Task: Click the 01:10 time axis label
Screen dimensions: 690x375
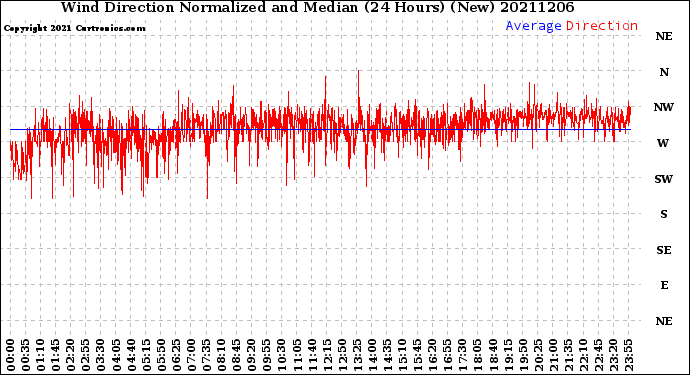Action: point(41,355)
